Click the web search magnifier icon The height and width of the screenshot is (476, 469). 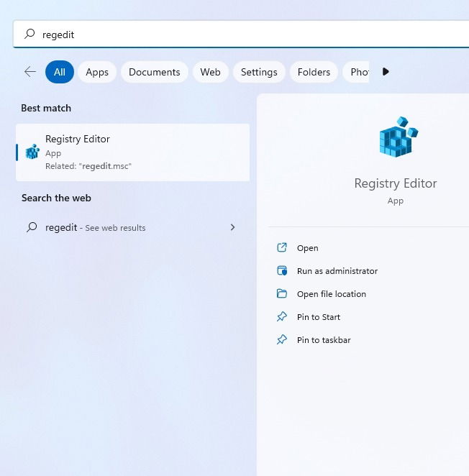[x=32, y=227]
